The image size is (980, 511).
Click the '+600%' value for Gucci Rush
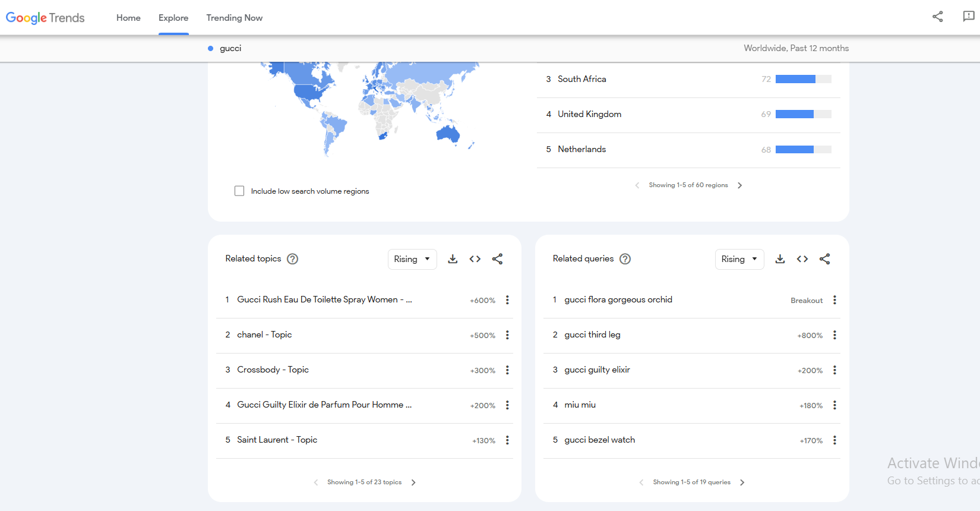[483, 301]
